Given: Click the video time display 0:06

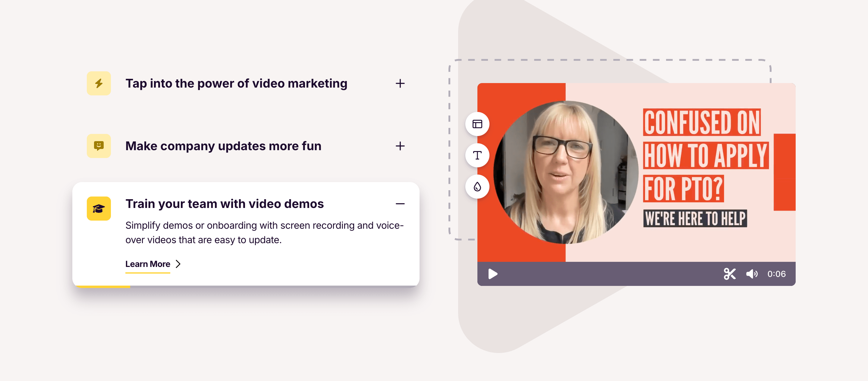Looking at the screenshot, I should coord(776,274).
